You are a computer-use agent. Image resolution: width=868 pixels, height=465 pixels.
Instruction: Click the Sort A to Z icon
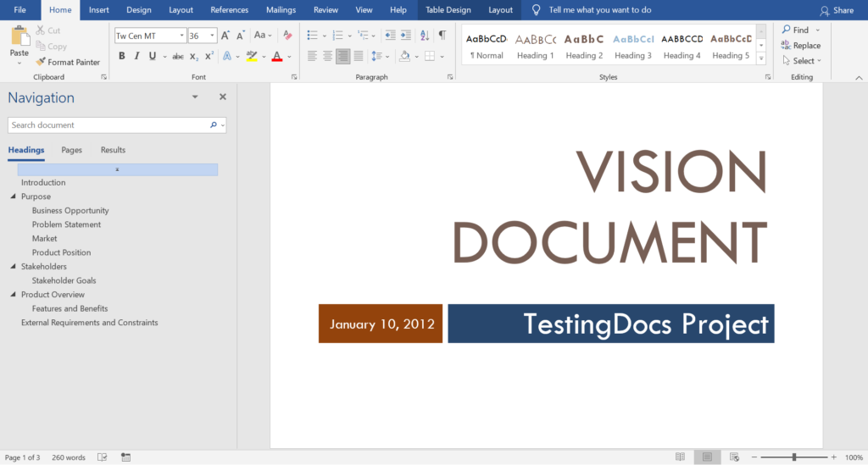[x=425, y=36]
